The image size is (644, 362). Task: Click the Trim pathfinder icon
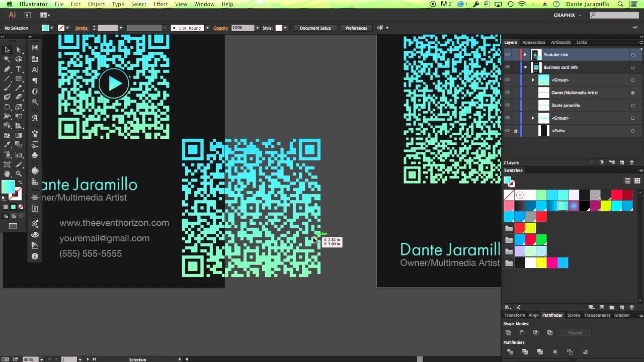[525, 352]
